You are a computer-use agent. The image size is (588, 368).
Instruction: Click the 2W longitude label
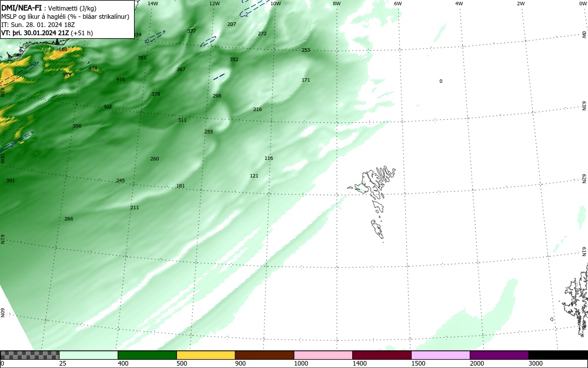click(x=521, y=4)
